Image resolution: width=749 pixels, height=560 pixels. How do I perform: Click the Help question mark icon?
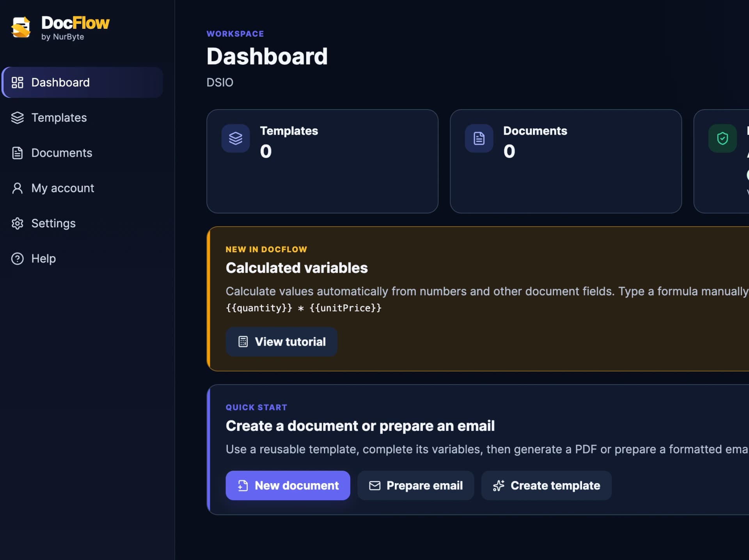coord(17,259)
